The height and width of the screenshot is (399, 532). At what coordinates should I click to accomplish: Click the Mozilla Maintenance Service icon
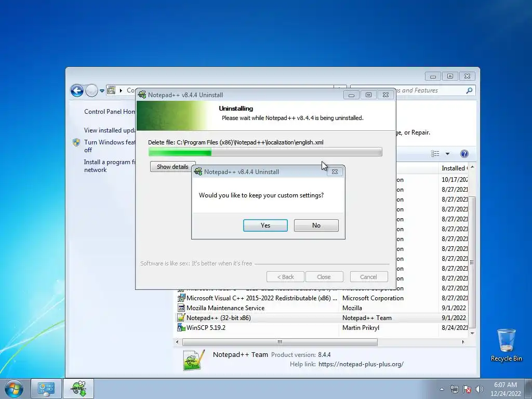181,308
